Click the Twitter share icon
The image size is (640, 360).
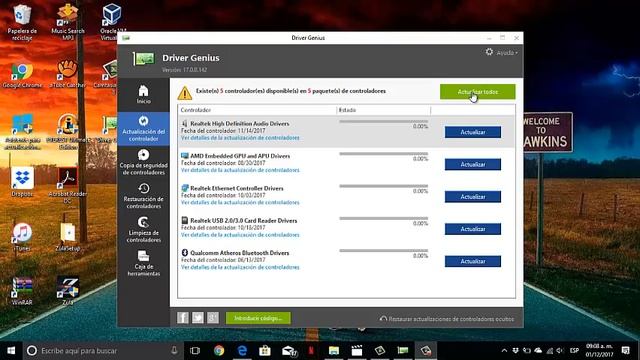click(198, 318)
